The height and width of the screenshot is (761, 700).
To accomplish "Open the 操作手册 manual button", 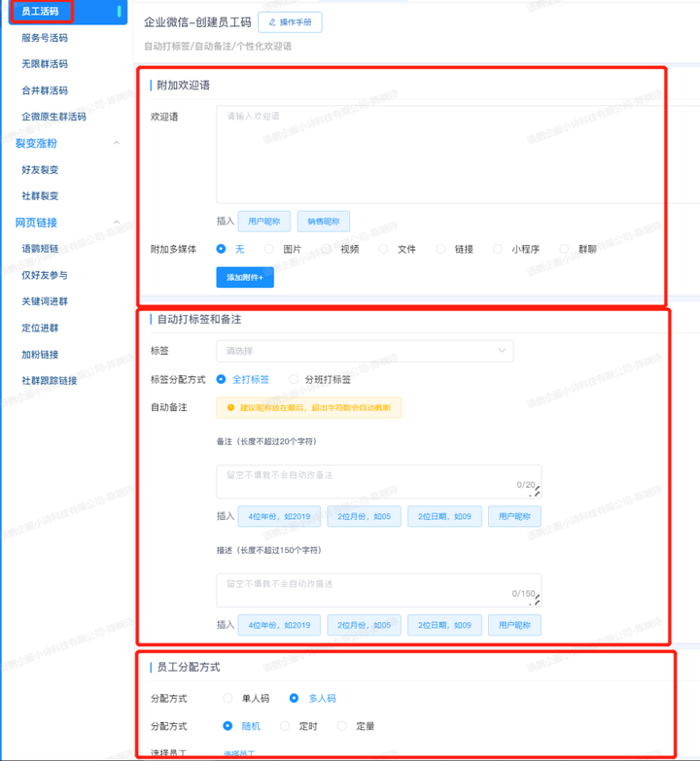I will point(290,21).
